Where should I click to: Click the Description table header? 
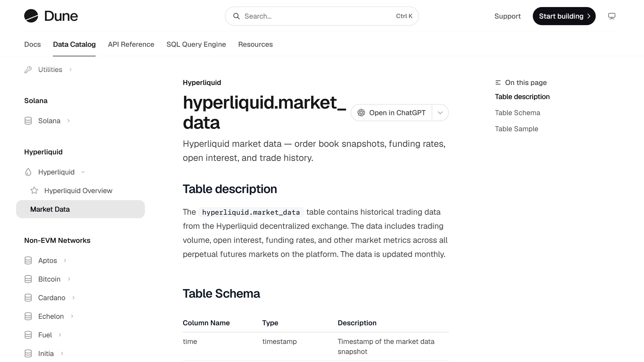(x=357, y=323)
